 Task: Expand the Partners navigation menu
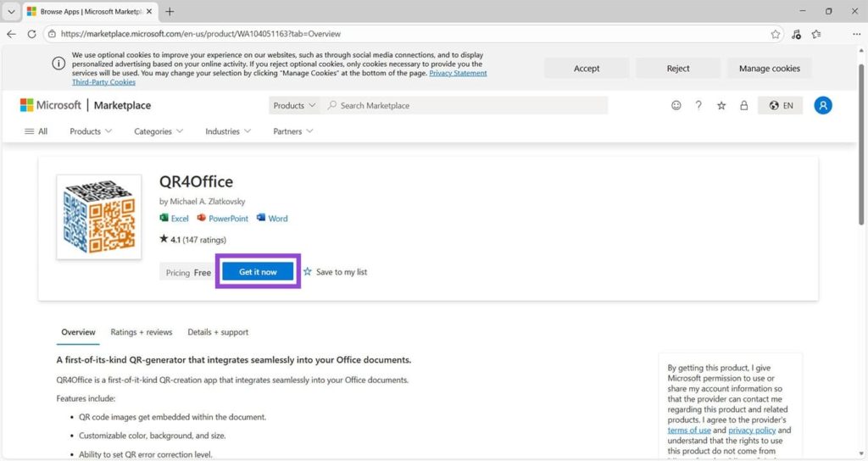click(292, 131)
